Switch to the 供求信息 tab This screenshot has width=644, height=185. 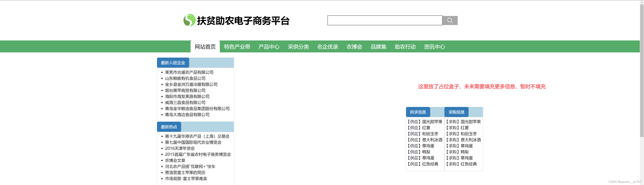point(418,112)
